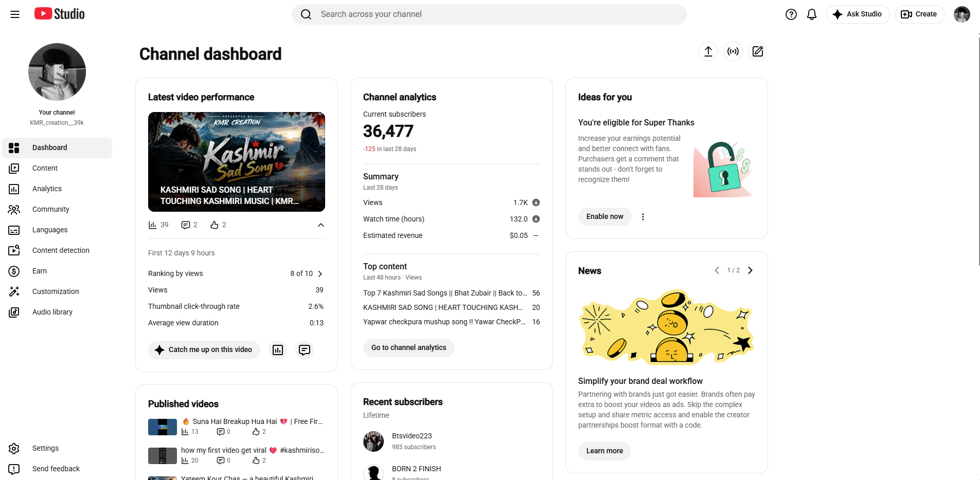Click Catch me up on this video
This screenshot has width=980, height=480.
(x=204, y=350)
